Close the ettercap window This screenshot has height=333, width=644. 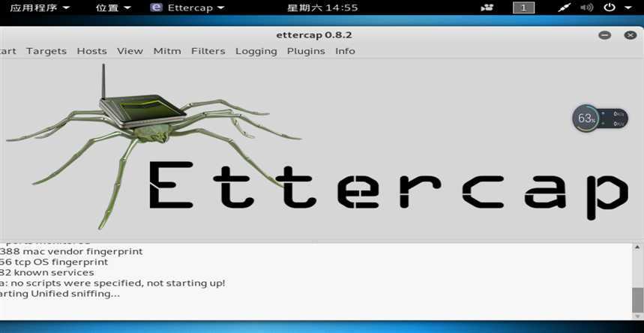pos(631,35)
